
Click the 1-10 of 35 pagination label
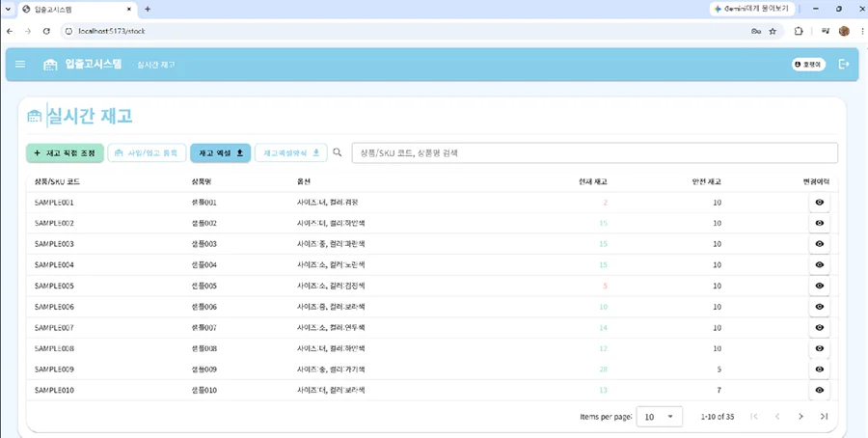[718, 417]
